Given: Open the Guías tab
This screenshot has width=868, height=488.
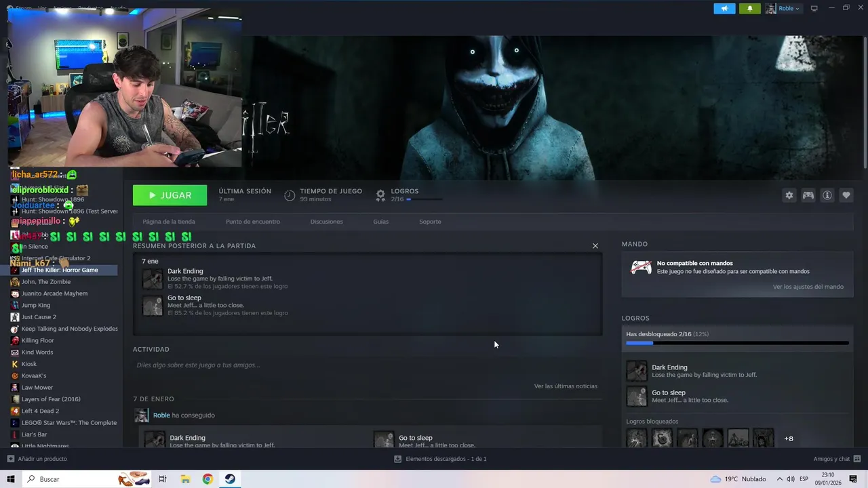Looking at the screenshot, I should (x=381, y=222).
